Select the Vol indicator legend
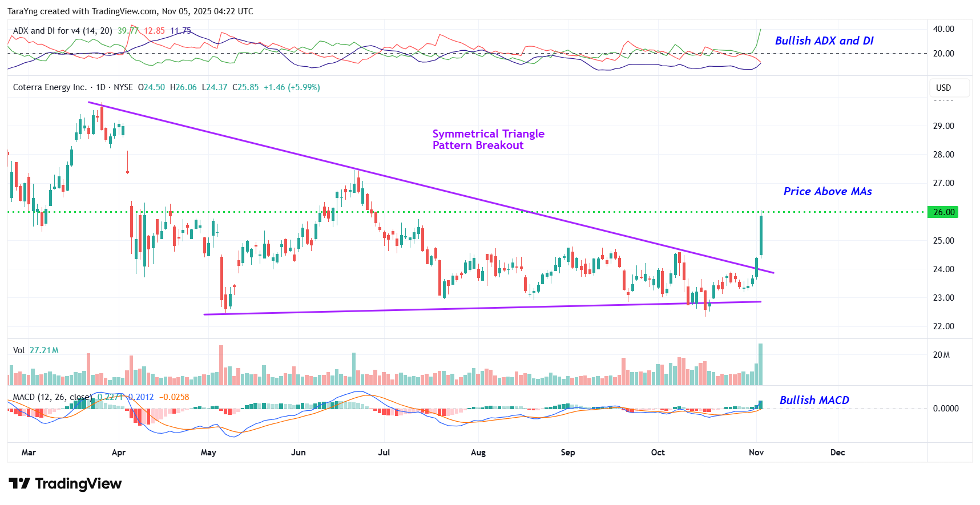 pos(19,350)
